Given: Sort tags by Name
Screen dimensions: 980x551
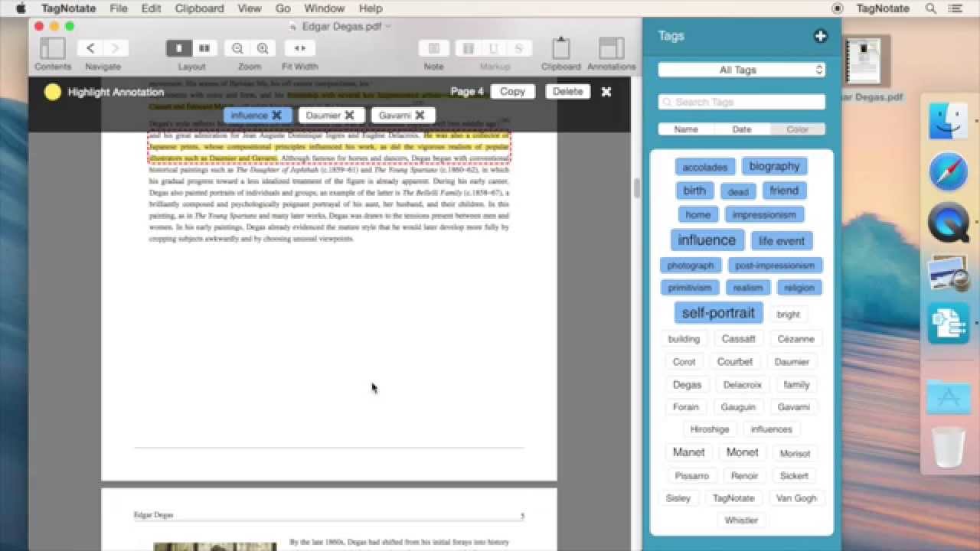Looking at the screenshot, I should pos(686,129).
